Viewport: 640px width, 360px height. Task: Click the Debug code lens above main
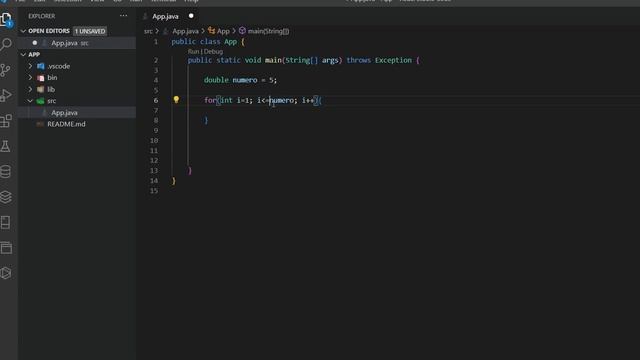coord(213,51)
